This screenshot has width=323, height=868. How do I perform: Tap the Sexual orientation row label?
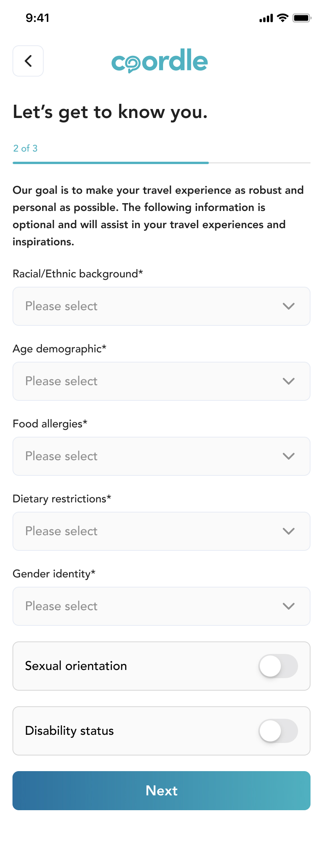click(76, 666)
